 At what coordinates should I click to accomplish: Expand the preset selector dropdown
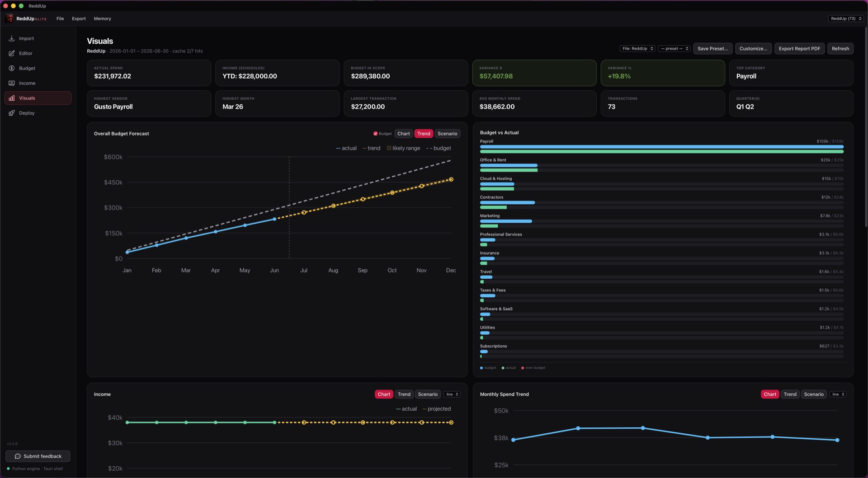(x=674, y=49)
